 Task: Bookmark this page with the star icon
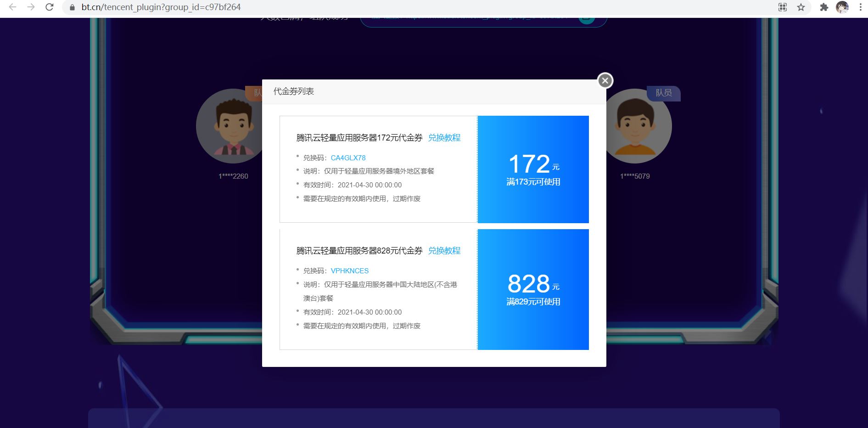tap(801, 7)
